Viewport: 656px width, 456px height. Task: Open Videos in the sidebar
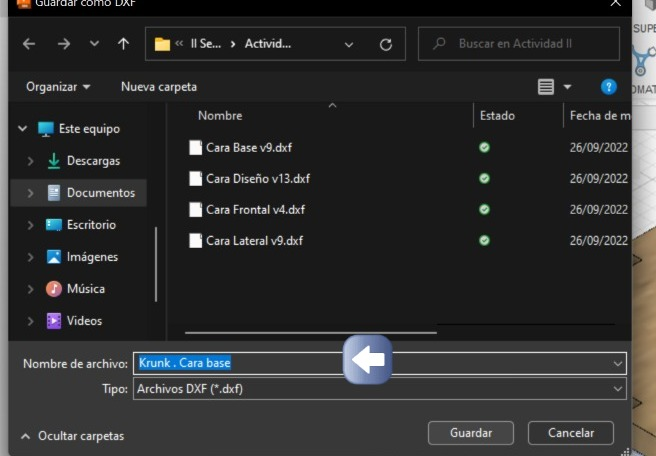click(x=84, y=321)
